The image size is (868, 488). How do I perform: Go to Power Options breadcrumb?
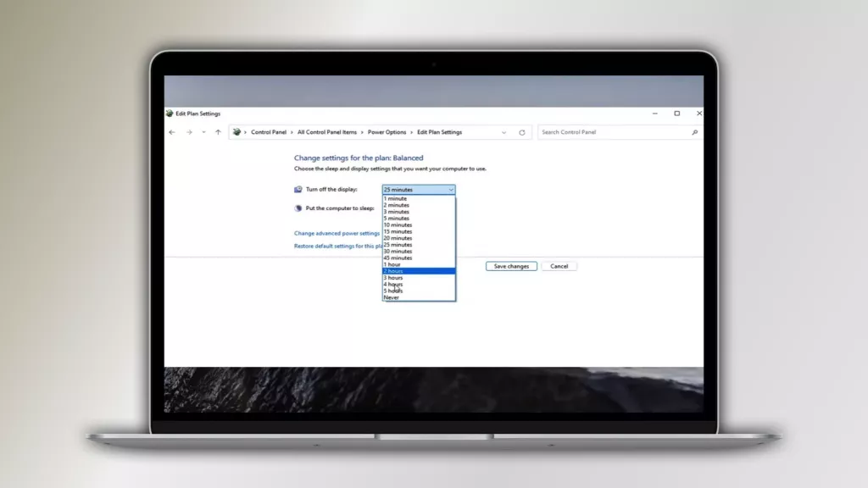[x=387, y=132]
